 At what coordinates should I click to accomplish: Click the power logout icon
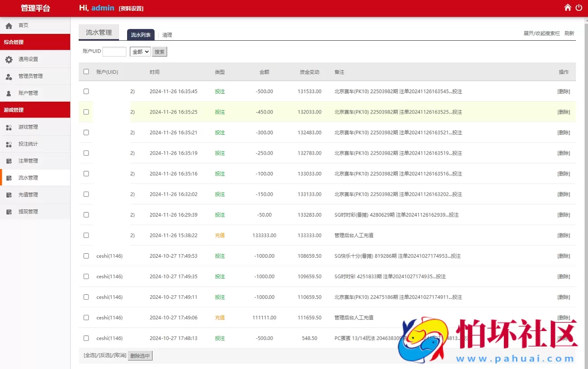579,7
